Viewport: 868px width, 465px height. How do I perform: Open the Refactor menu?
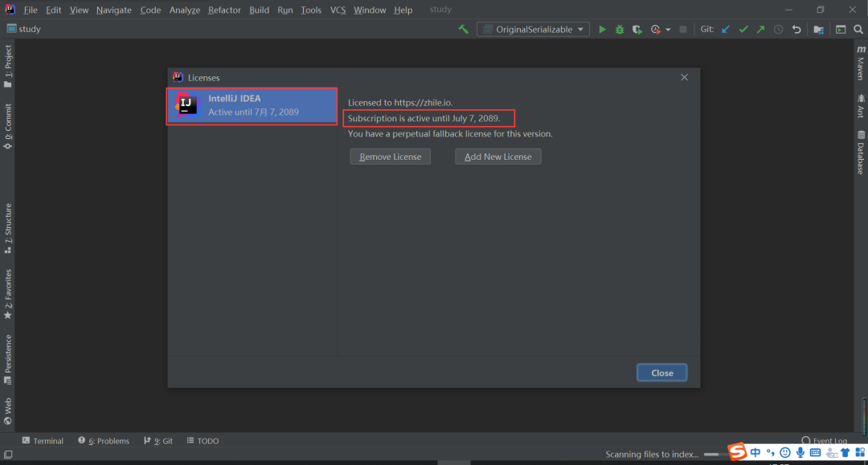coord(224,10)
